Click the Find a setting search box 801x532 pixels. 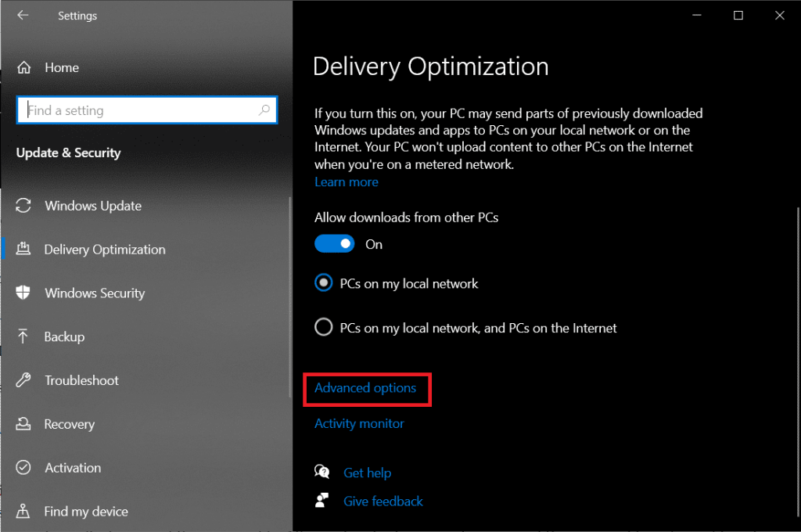pyautogui.click(x=141, y=110)
